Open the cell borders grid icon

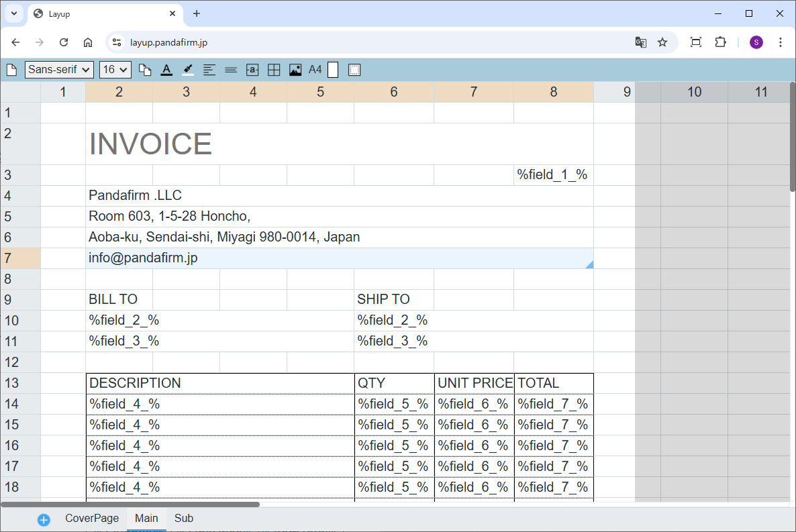(x=274, y=70)
